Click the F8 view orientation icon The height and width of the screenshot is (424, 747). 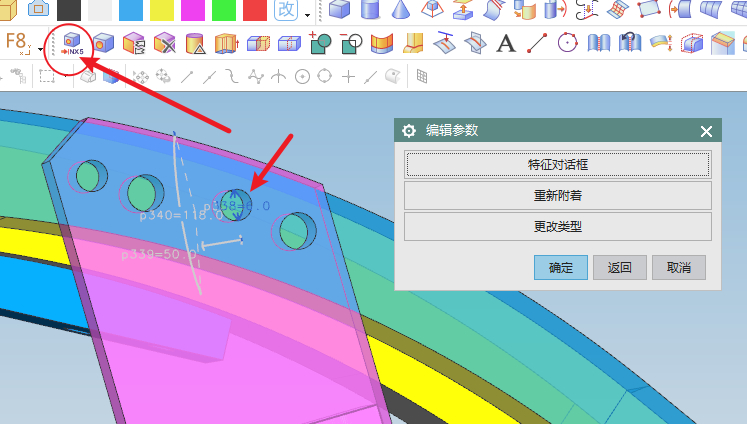[18, 43]
